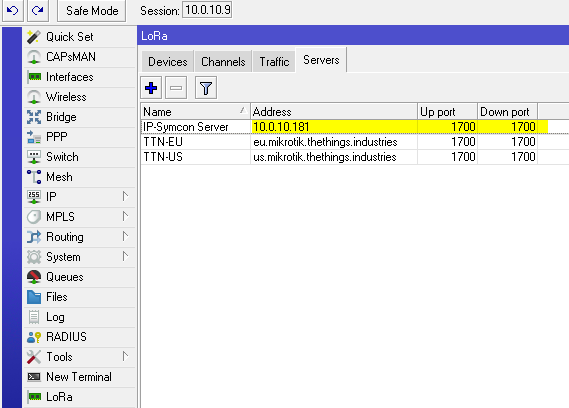Click IP-Symcon Server Up port 1700
This screenshot has width=569, height=408.
463,127
